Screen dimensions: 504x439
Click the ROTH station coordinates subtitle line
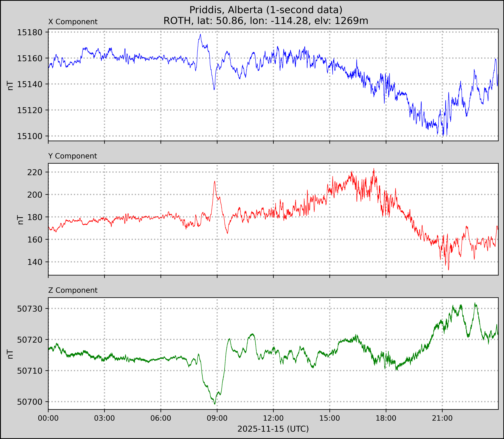pyautogui.click(x=266, y=21)
